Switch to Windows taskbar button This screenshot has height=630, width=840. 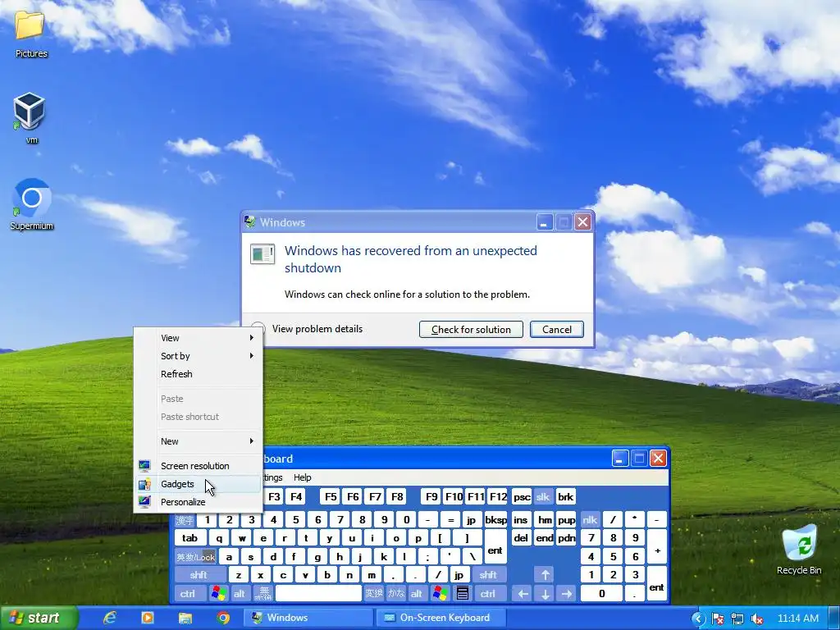307,618
